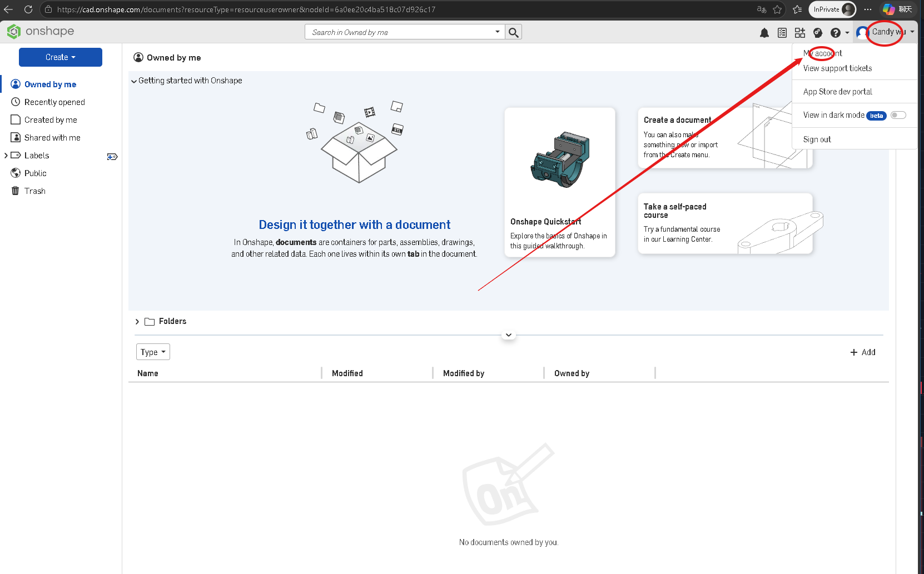
Task: Open the Labels filter in sidebar
Action: 37,156
